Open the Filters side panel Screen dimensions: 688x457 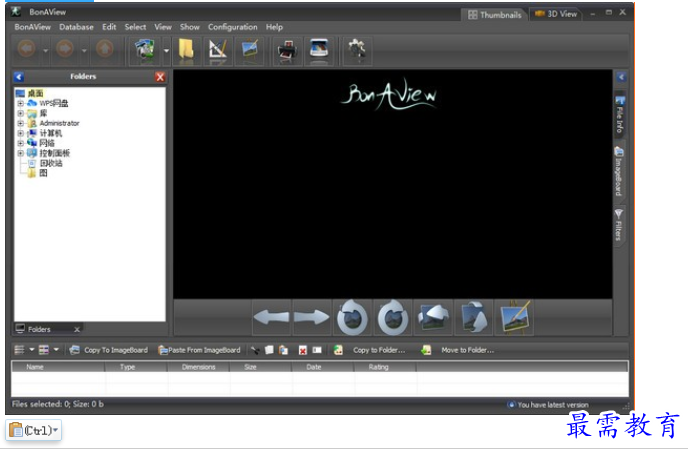tap(619, 225)
